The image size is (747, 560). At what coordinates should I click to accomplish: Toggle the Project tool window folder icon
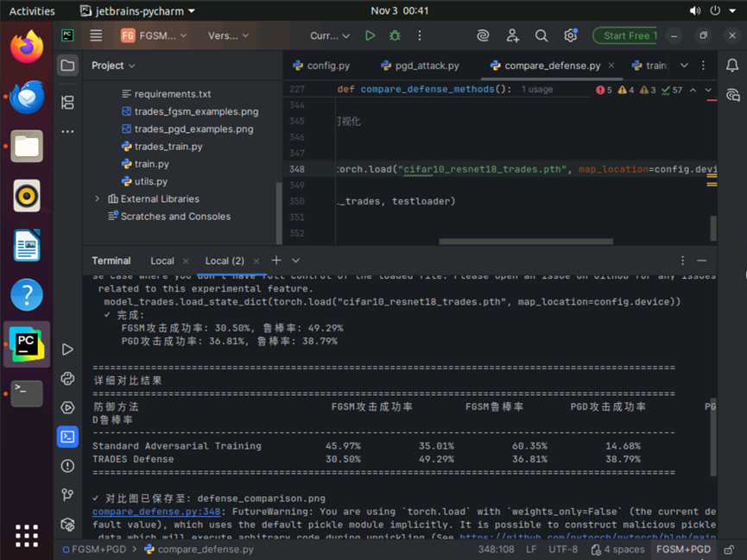click(67, 66)
